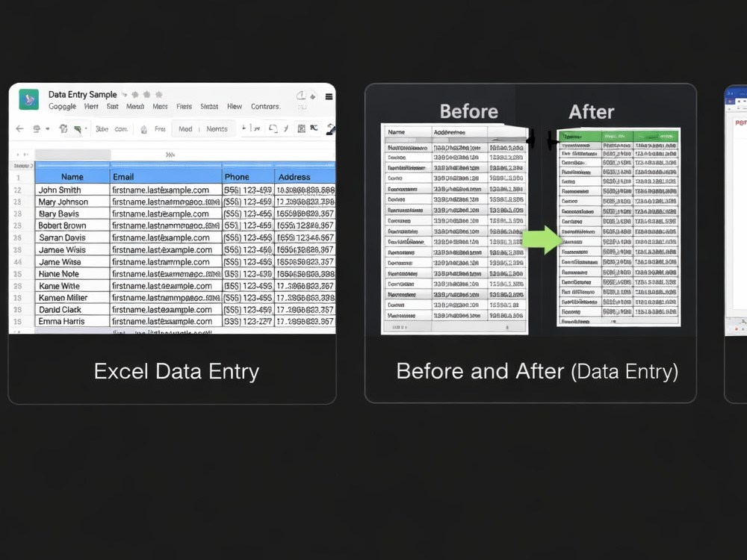Open the Hiew menu in spreadsheet thumbnail
The width and height of the screenshot is (747, 560).
coord(235,106)
